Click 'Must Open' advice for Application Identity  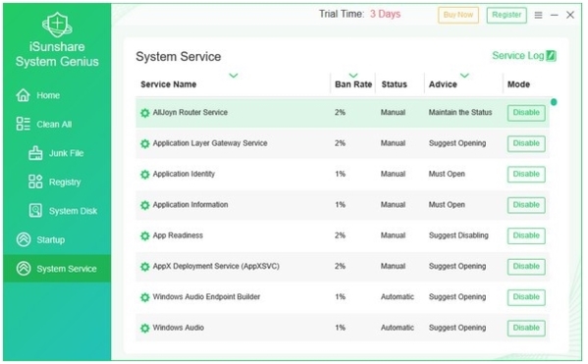tap(447, 174)
